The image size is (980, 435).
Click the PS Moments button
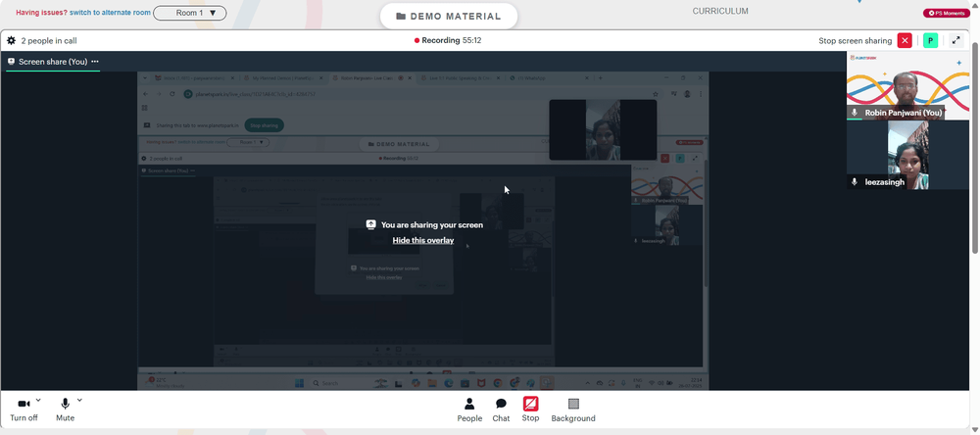[x=947, y=13]
